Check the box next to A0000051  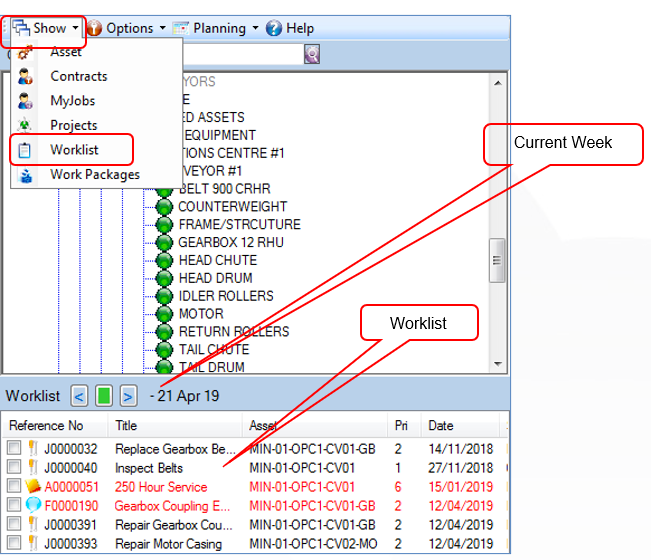tap(14, 485)
